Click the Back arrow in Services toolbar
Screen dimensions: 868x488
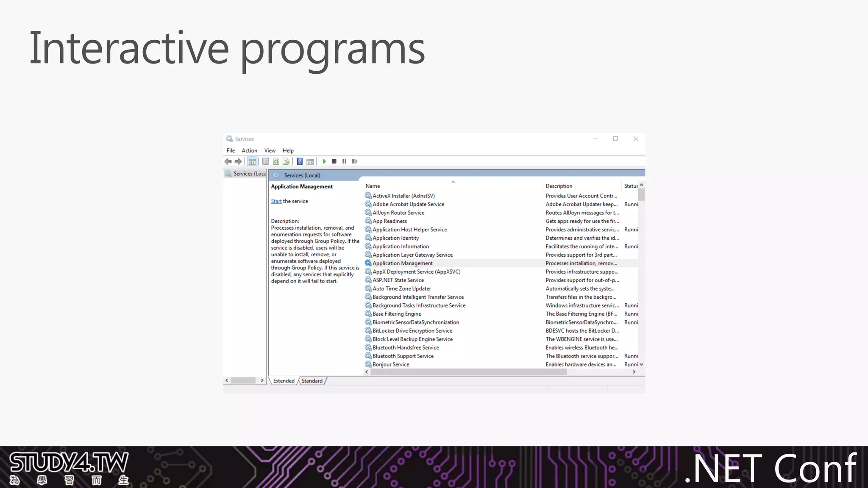(x=228, y=161)
